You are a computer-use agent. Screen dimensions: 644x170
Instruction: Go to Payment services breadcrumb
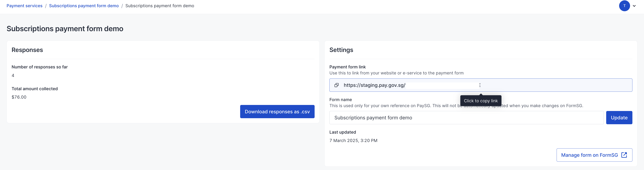[25, 6]
